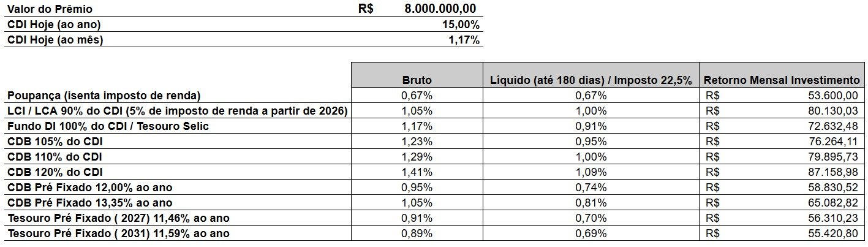Image resolution: width=868 pixels, height=247 pixels.
Task: Click the LCI / LCA 90% do CDI label
Action: pyautogui.click(x=178, y=111)
